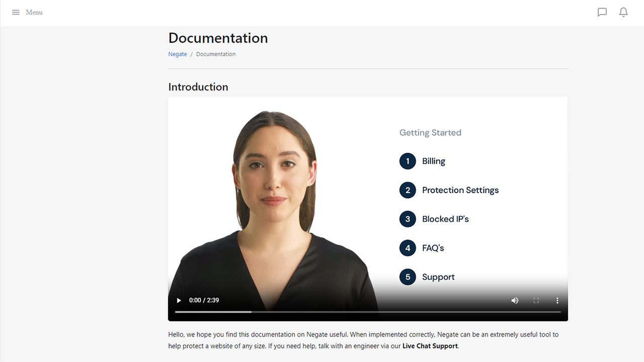Screen dimensions: 644x362
Task: Mute the video volume
Action: tap(515, 301)
